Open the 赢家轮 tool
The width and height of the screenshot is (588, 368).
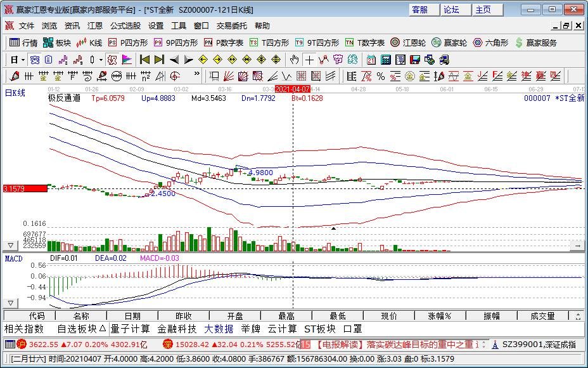[449, 43]
